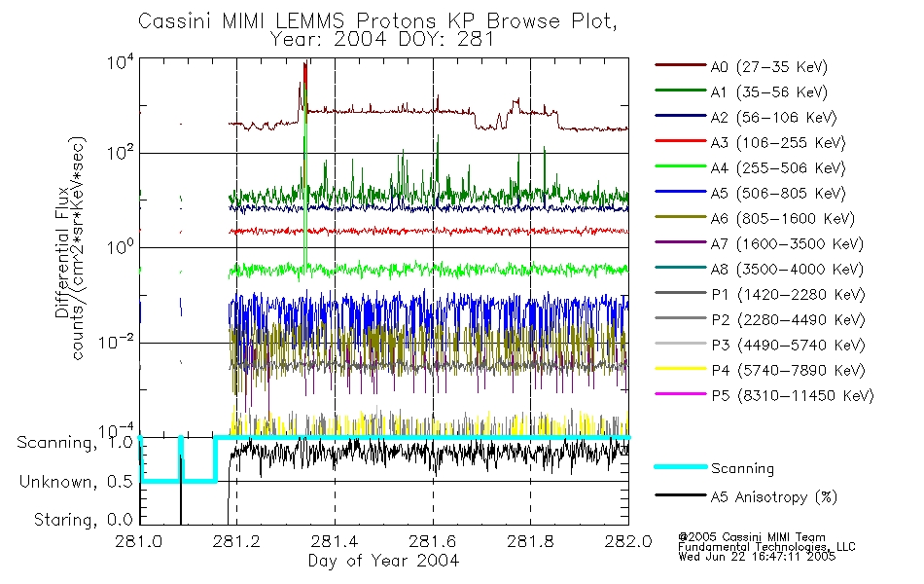Click the A3 (106-255 KeV) legend label

[x=777, y=143]
